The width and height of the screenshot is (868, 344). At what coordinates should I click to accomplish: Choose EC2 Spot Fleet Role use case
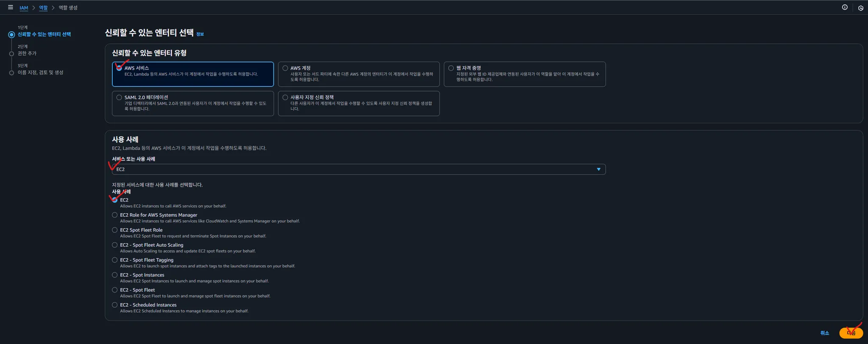click(x=115, y=230)
